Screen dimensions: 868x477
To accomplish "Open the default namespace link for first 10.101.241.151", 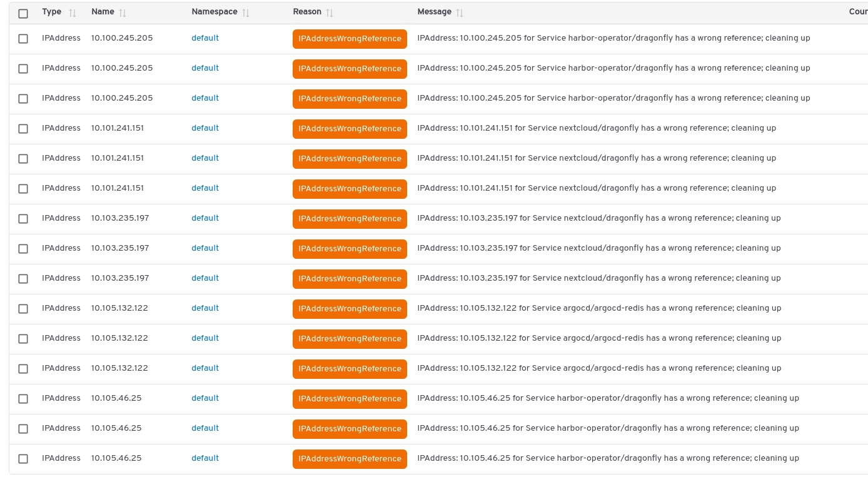I will click(205, 128).
